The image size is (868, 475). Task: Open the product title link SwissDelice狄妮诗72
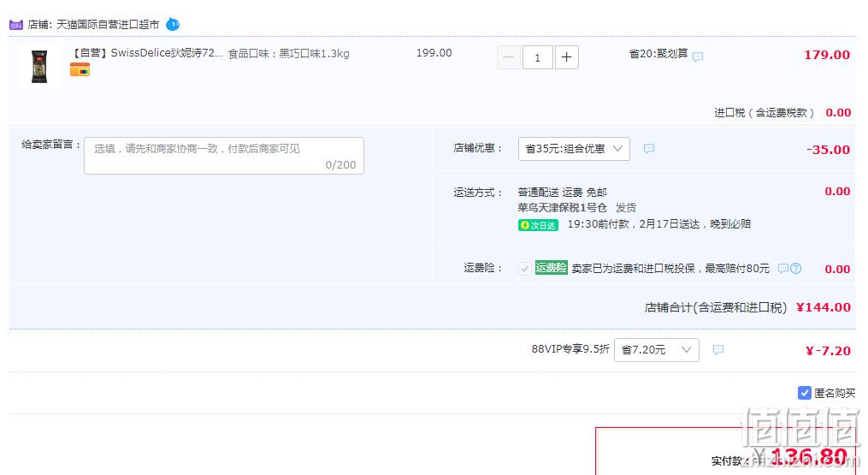[147, 53]
